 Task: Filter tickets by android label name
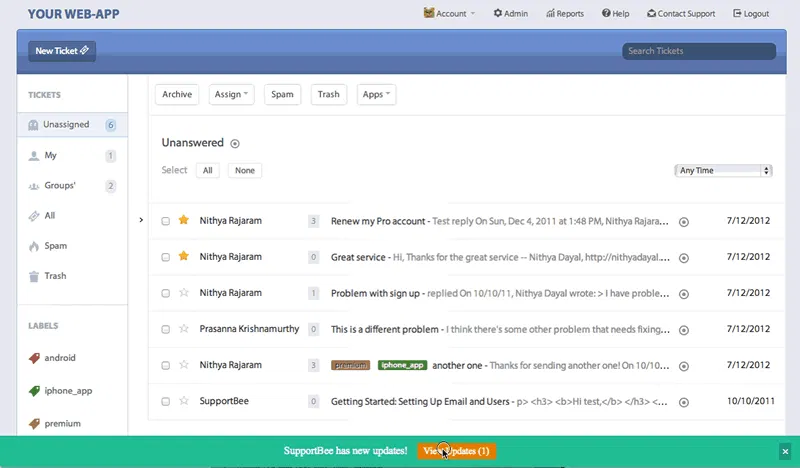pyautogui.click(x=60, y=358)
